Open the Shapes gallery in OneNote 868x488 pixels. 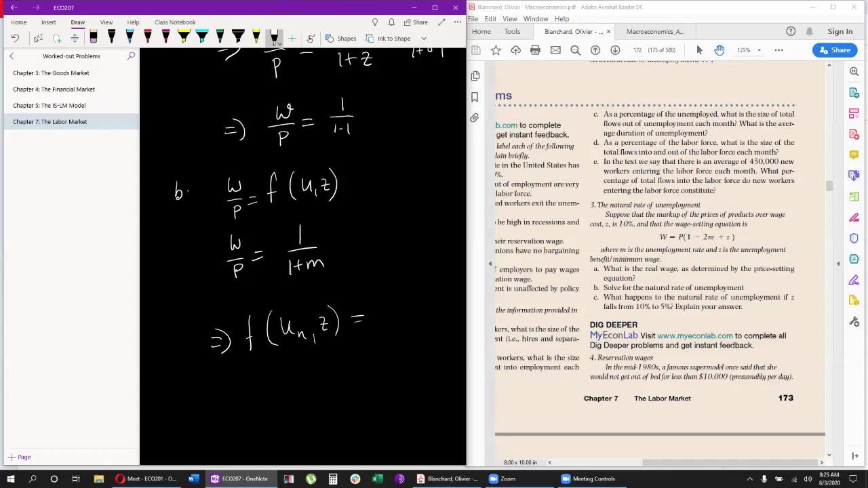[340, 39]
